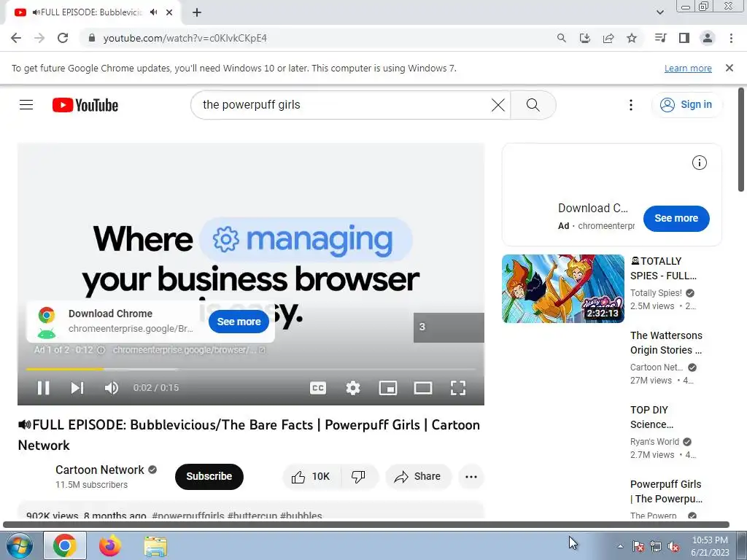Expand the tab search dropdown arrow
The height and width of the screenshot is (560, 747).
659,12
